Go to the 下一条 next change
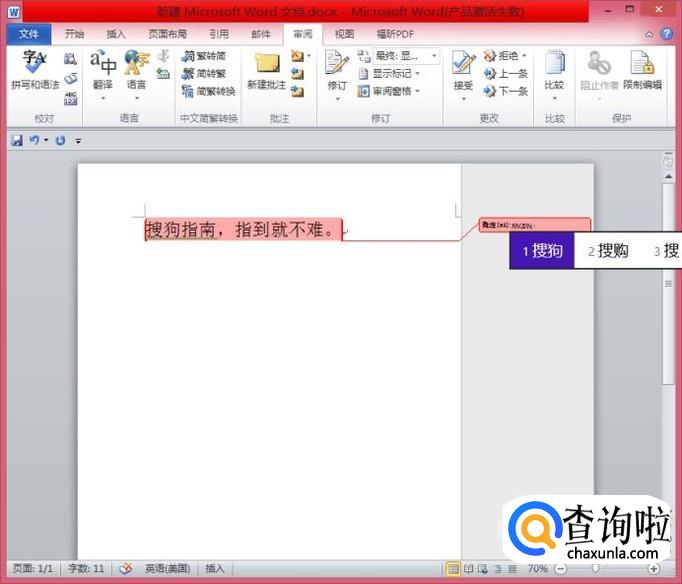682x584 pixels. [505, 91]
